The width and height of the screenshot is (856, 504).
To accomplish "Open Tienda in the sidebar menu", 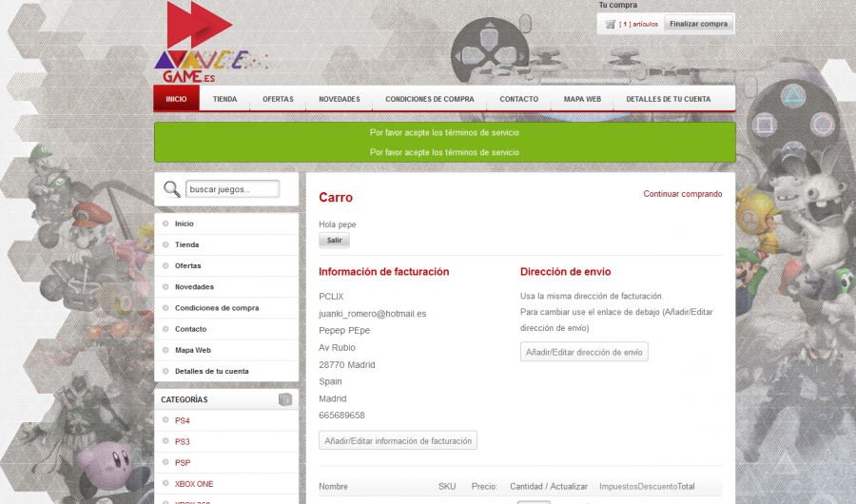I will (x=186, y=244).
